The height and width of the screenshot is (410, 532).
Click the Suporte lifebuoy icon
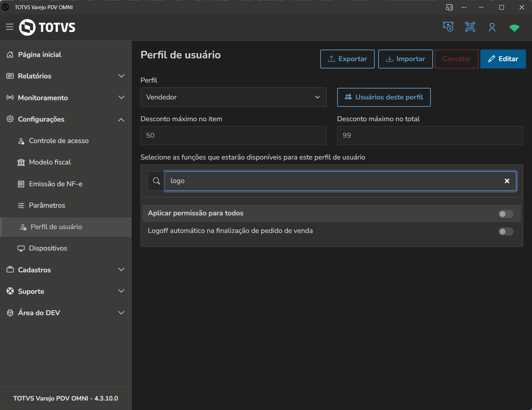[x=10, y=291]
